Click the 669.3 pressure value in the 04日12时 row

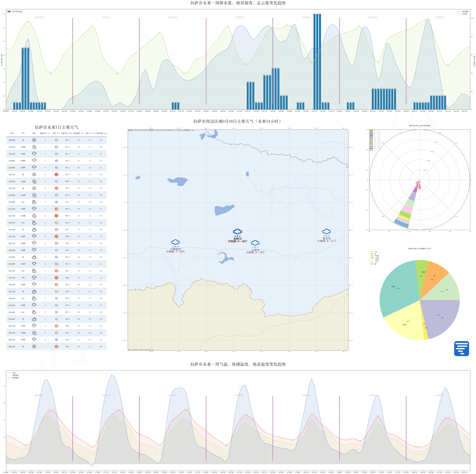(x=67, y=271)
